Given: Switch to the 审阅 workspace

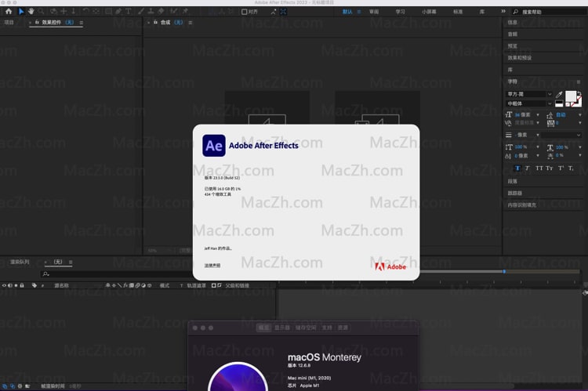Looking at the screenshot, I should [374, 12].
